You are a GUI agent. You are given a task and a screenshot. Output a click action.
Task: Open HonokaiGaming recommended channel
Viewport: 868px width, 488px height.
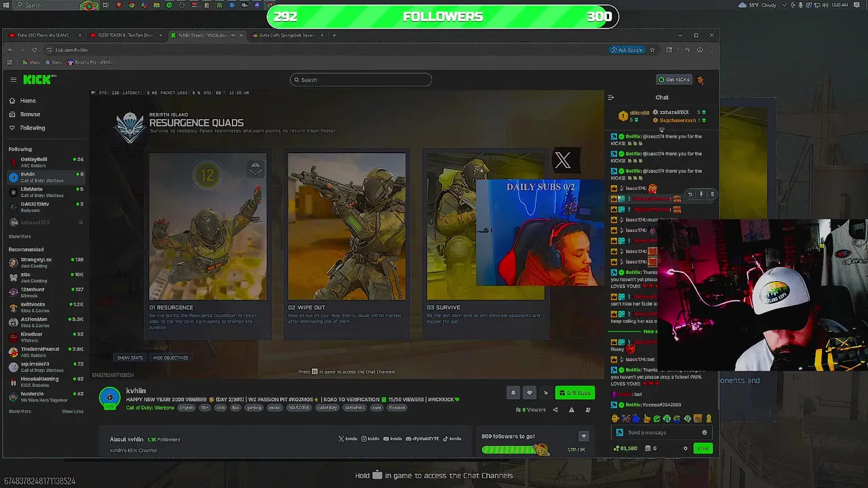click(45, 382)
